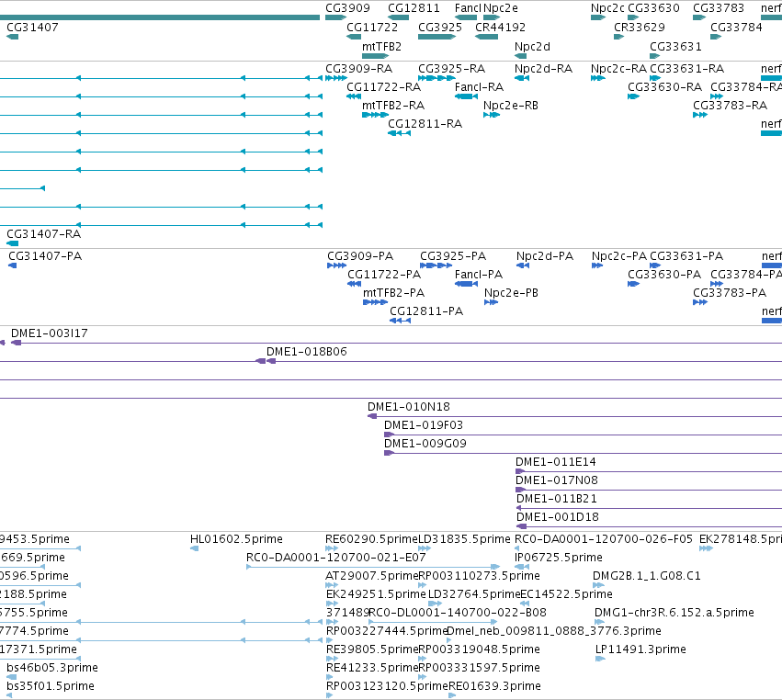Image resolution: width=782 pixels, height=700 pixels.
Task: Click the CG11722 gene label
Action: click(372, 28)
